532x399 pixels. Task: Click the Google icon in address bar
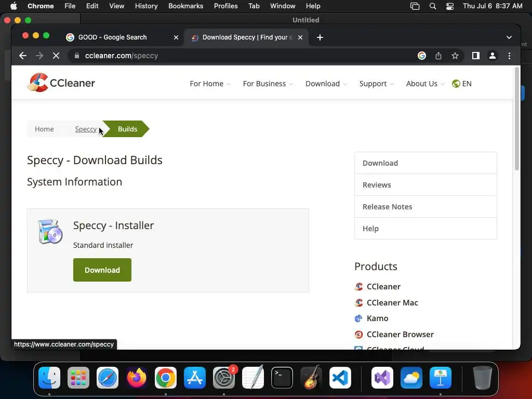(422, 56)
